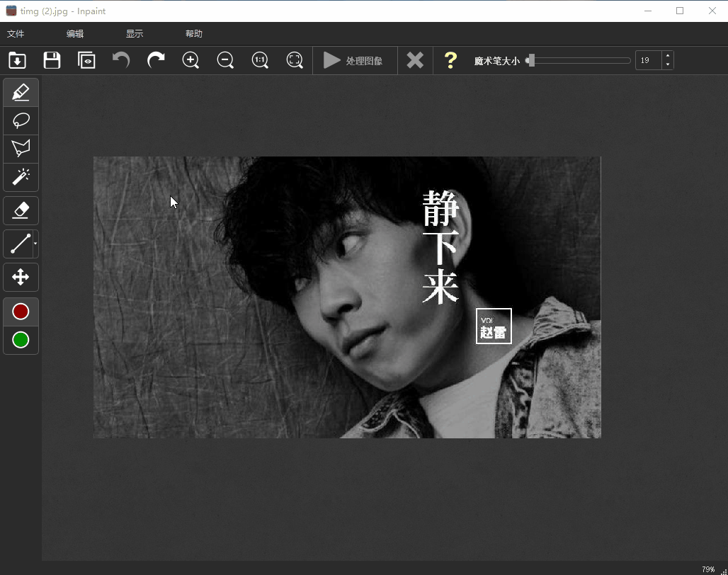Undo the last action

121,60
